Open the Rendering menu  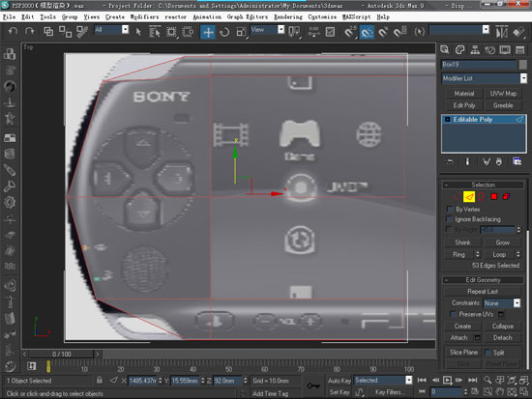pos(288,17)
